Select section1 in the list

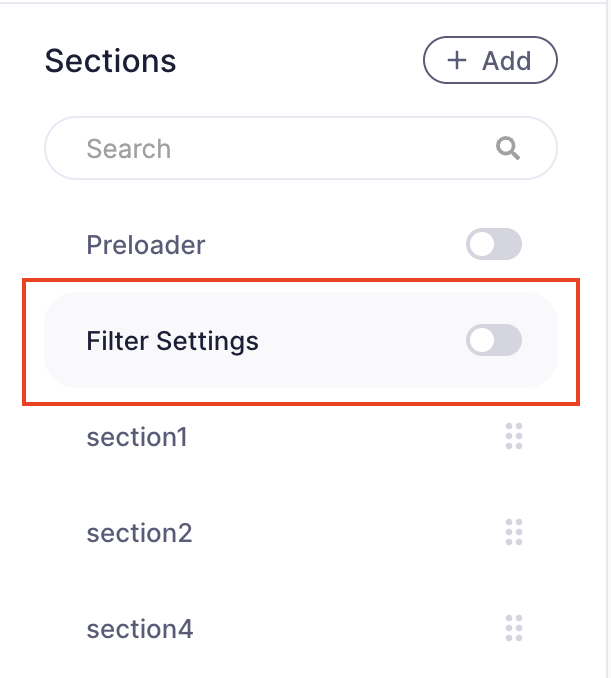[x=137, y=437]
